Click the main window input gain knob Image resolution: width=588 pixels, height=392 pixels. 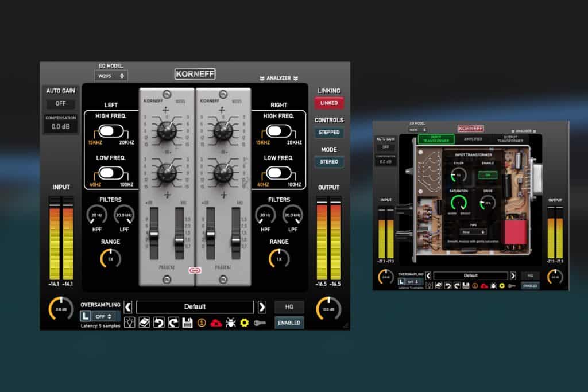(61, 309)
